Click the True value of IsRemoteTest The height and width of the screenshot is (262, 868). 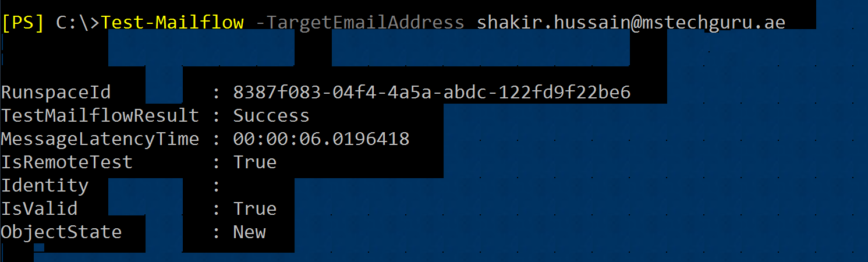tap(255, 162)
